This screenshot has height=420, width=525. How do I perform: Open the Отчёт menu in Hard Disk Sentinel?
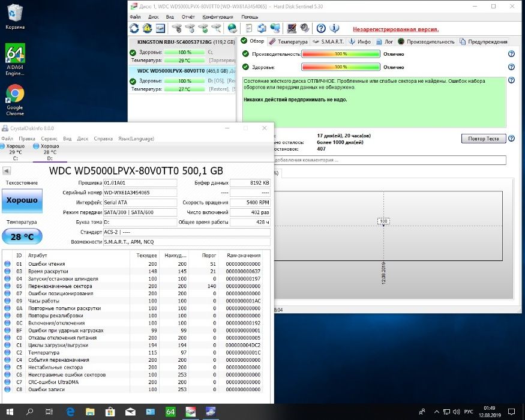(188, 17)
